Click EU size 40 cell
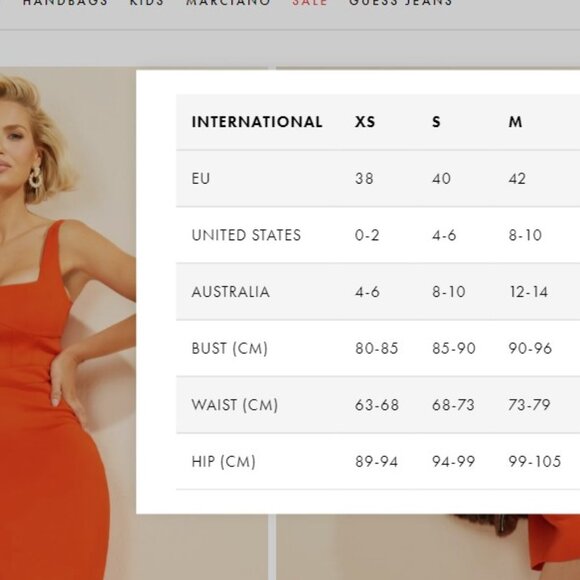This screenshot has width=580, height=580. click(x=441, y=179)
